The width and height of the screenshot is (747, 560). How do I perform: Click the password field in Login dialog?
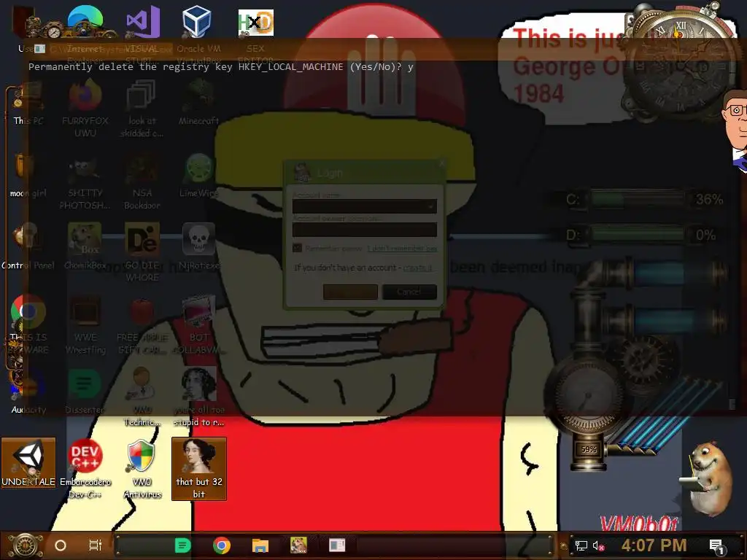(365, 230)
